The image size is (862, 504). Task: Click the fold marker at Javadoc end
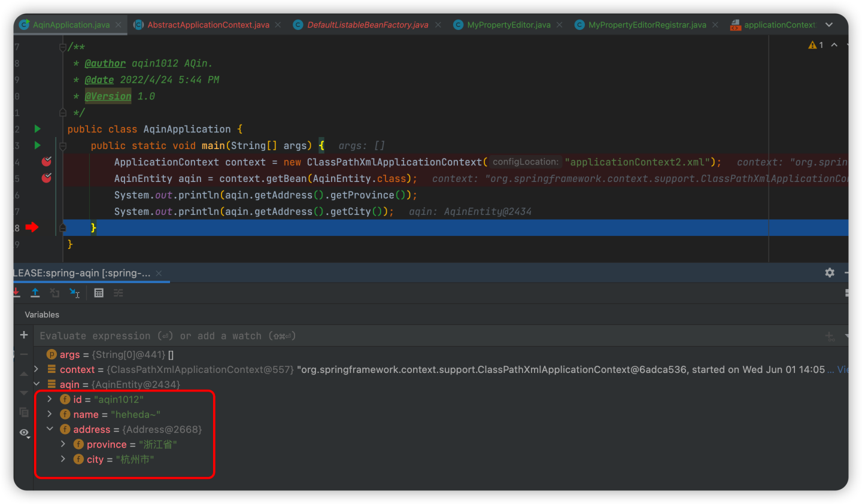tap(63, 113)
